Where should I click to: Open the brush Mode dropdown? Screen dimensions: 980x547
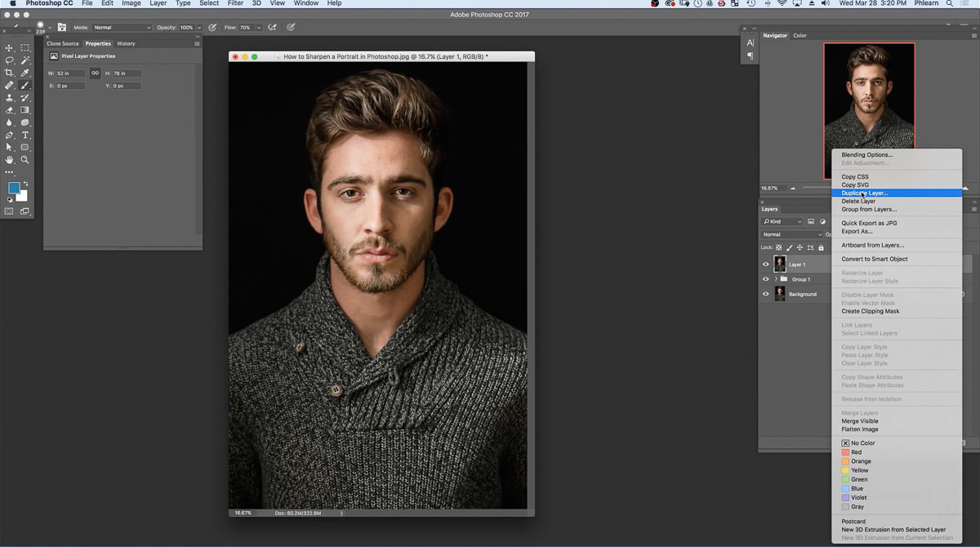[121, 28]
